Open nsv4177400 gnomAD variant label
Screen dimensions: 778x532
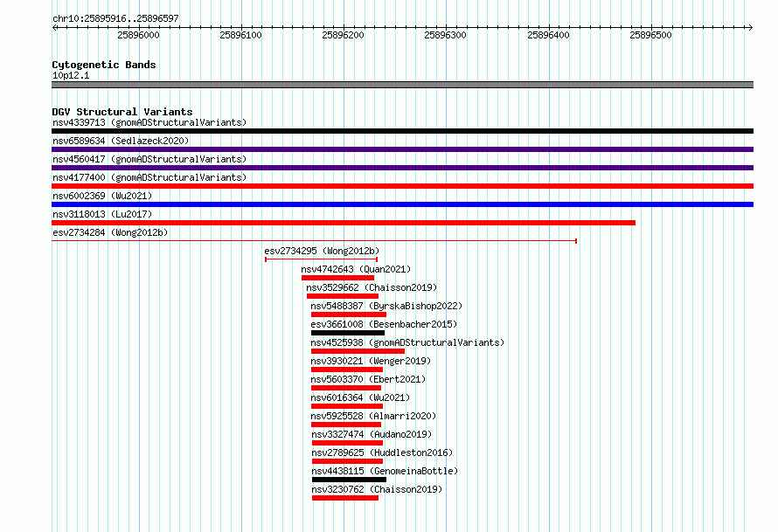[149, 177]
